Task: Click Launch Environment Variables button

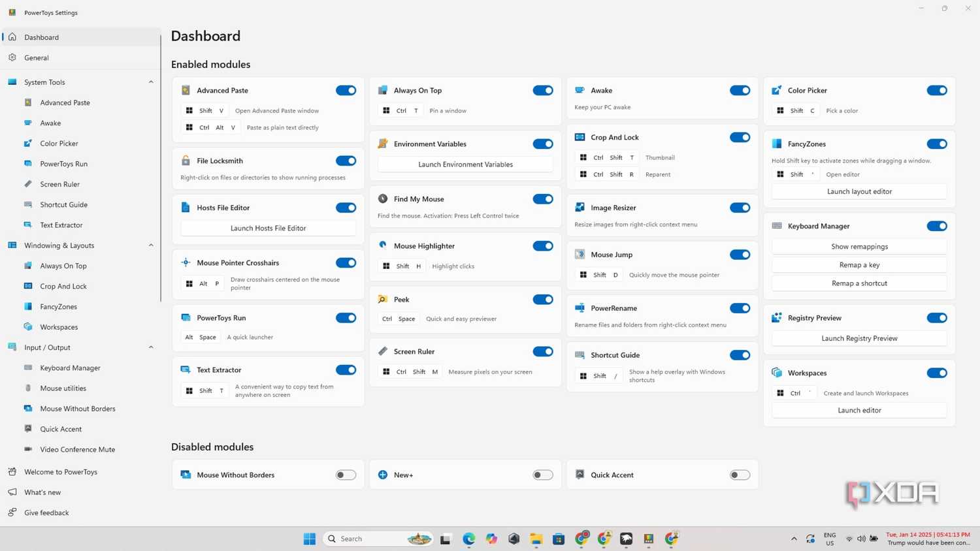Action: click(465, 165)
